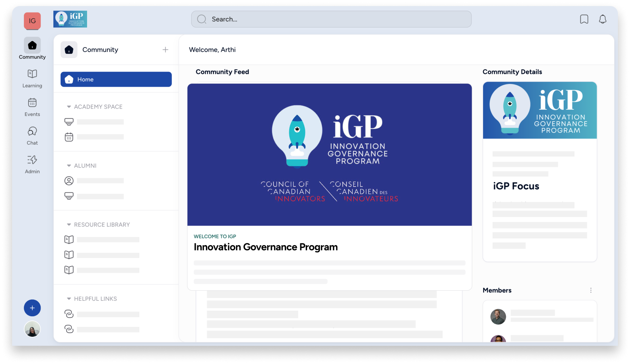Click the plus next to Community header
Screen dimensions: 630x364
tap(165, 50)
